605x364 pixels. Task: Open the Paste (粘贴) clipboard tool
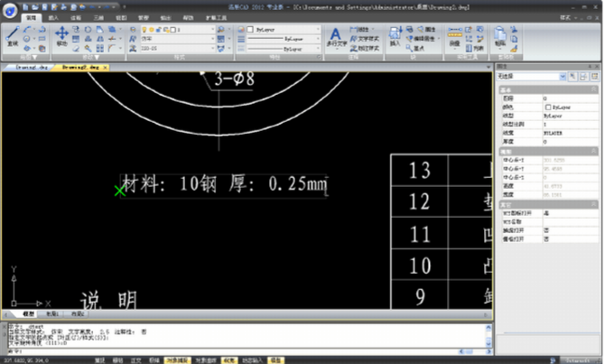[500, 37]
